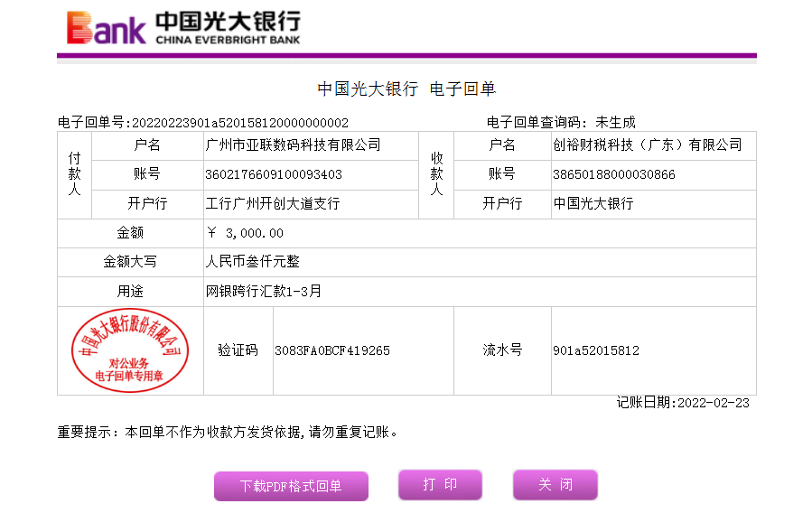This screenshot has width=812, height=513.
Task: Select payee account 38650188000030866
Action: (613, 174)
